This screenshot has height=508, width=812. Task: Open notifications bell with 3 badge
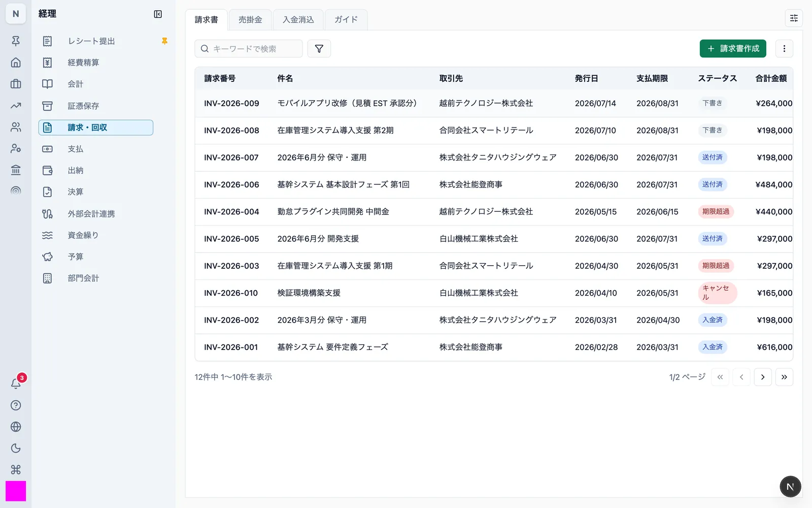click(x=16, y=384)
